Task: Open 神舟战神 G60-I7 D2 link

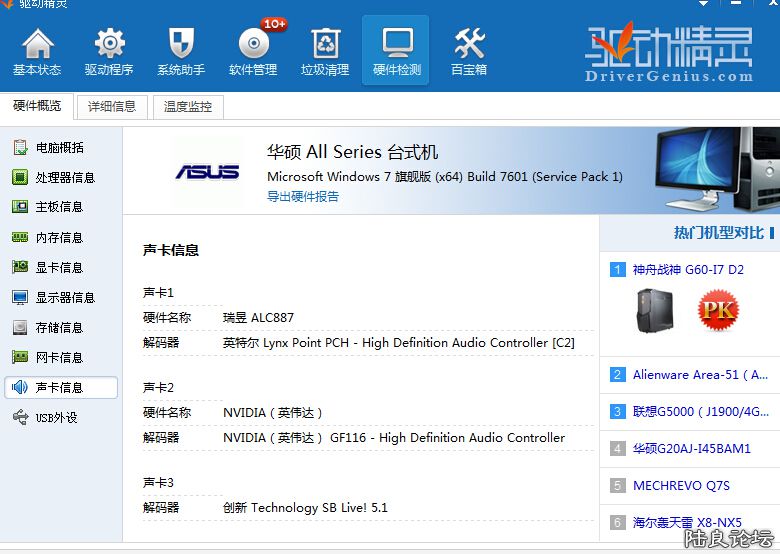Action: (x=688, y=270)
